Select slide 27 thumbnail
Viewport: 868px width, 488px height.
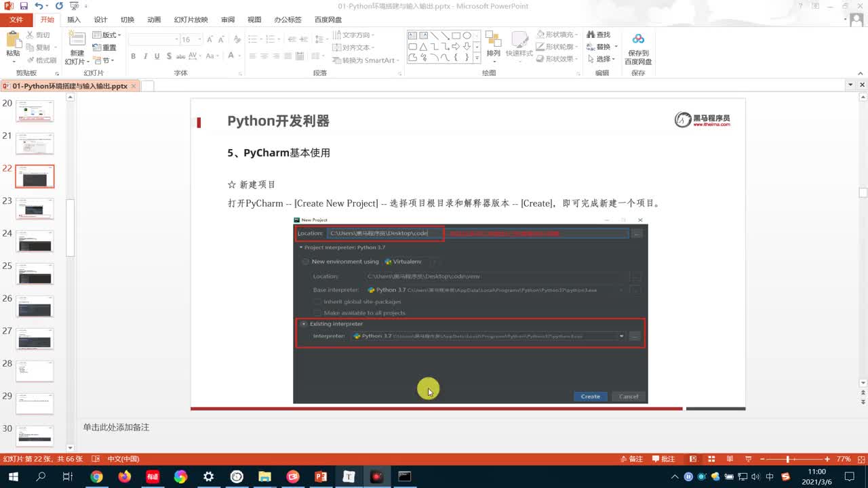(34, 339)
